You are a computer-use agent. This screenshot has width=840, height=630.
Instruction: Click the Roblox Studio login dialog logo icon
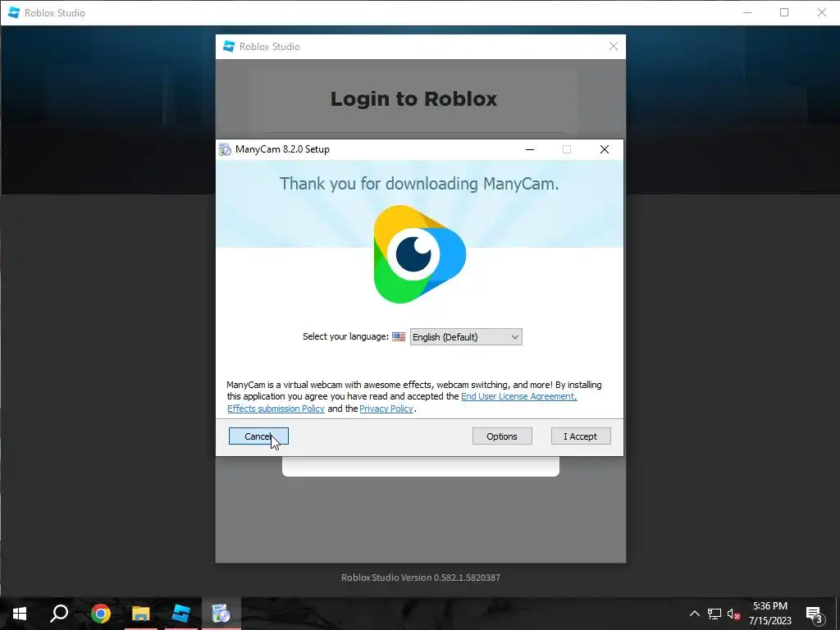(229, 47)
